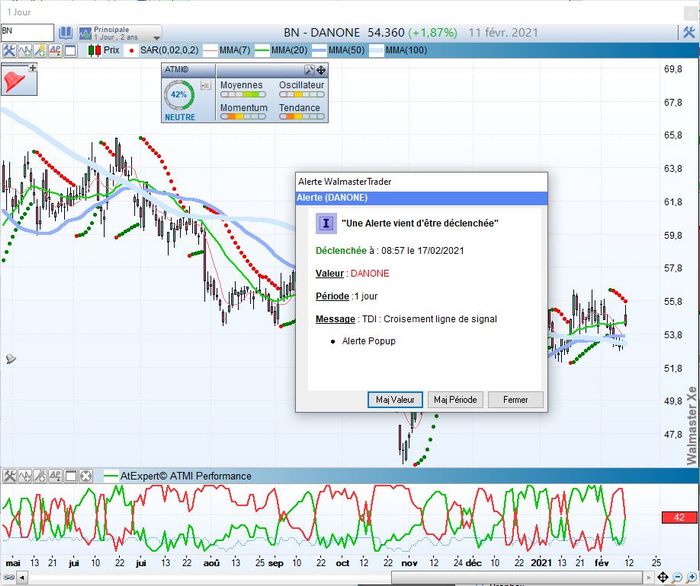
Task: Focus the BN symbol input field
Action: pyautogui.click(x=27, y=33)
